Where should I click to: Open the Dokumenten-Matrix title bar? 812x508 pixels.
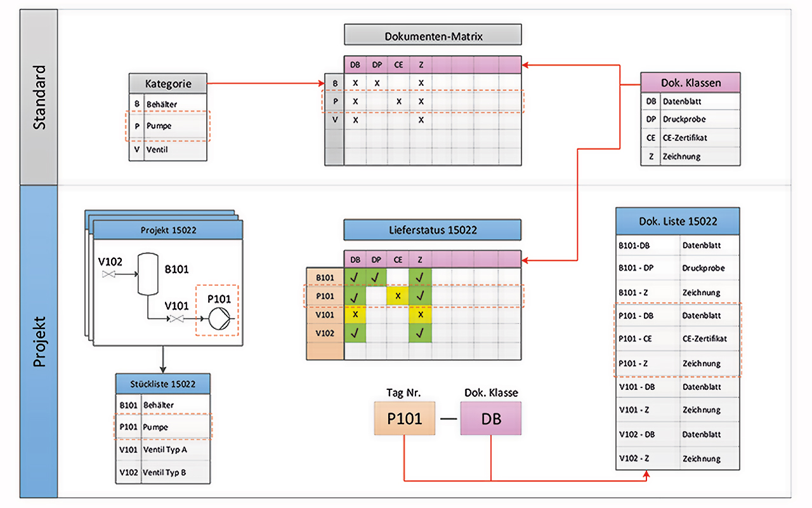tap(432, 34)
